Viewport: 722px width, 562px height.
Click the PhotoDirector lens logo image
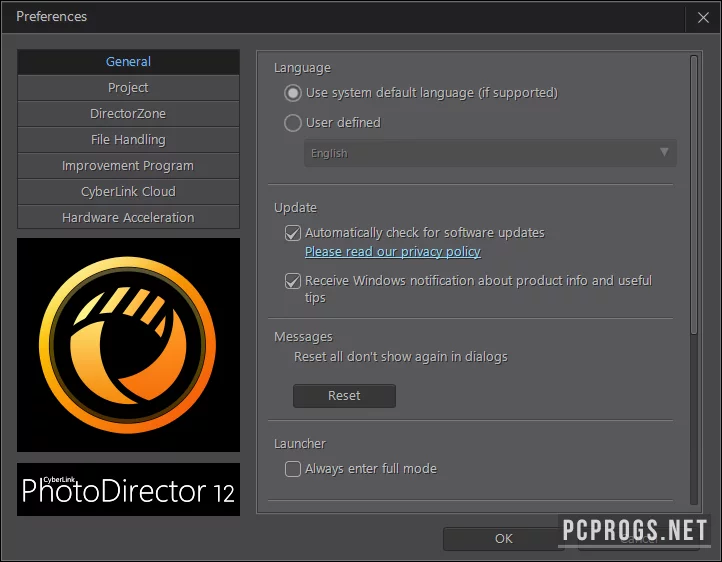click(128, 345)
